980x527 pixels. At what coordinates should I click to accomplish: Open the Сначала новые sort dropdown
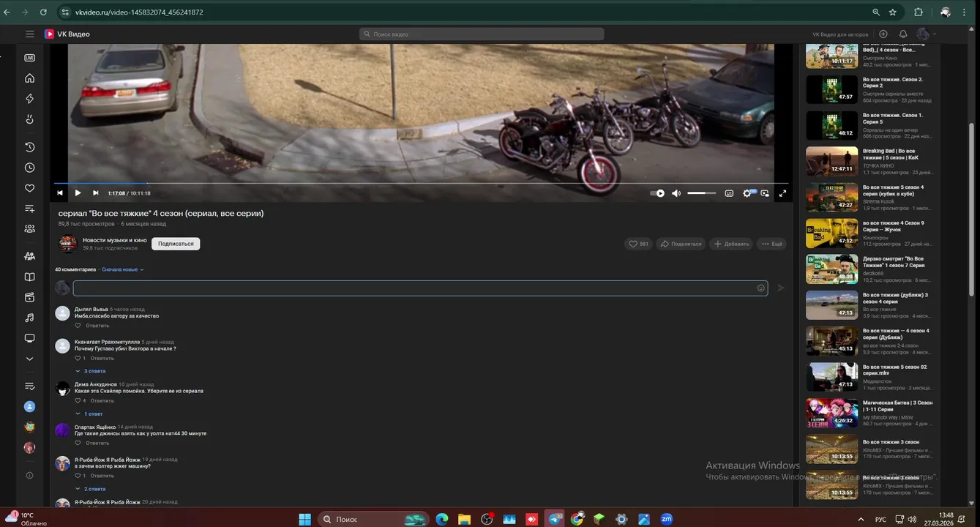coord(123,269)
